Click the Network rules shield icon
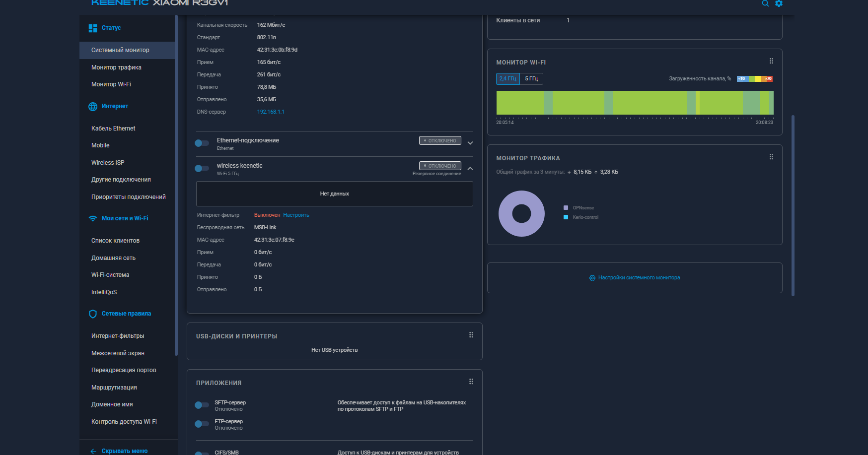 click(93, 314)
